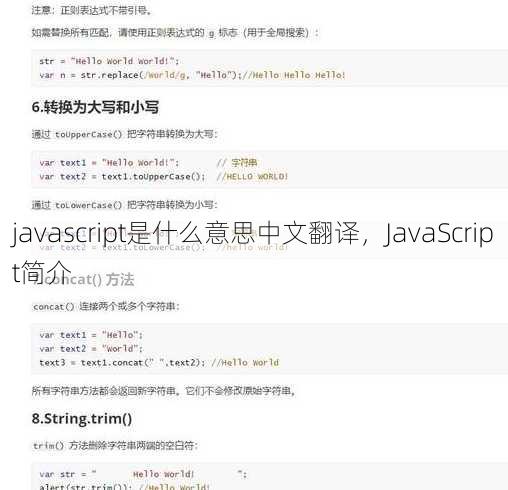This screenshot has height=490, width=508.
Task: Click the sentence about the g flag global search
Action: (x=175, y=33)
